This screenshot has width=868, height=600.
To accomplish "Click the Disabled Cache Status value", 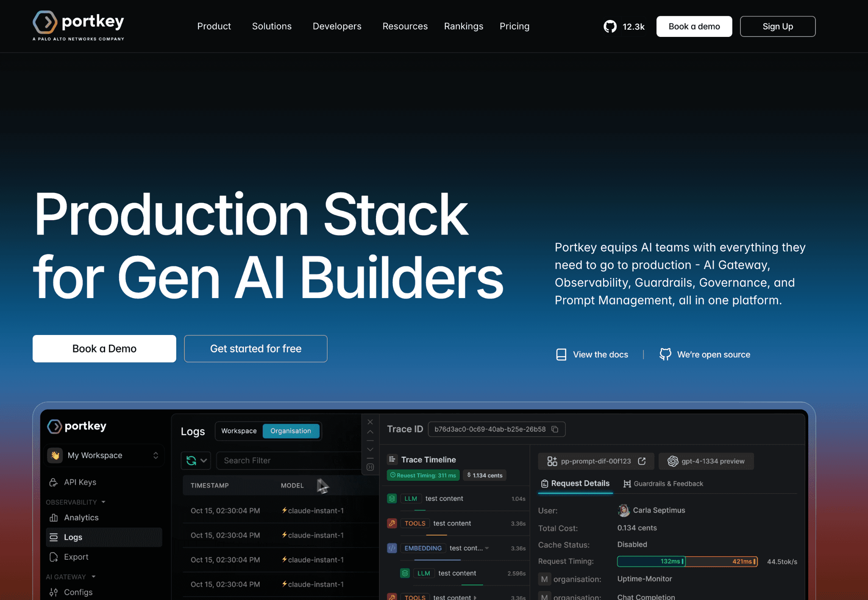I will [x=632, y=544].
